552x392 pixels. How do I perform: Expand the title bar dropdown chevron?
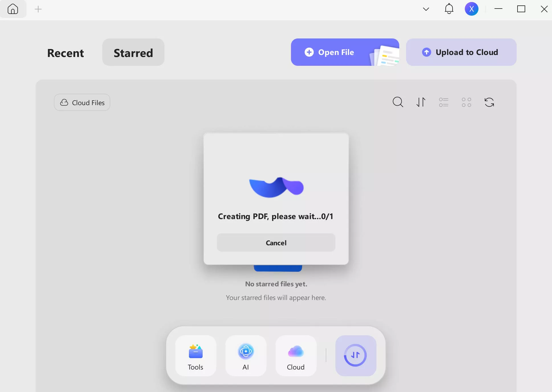[x=426, y=9]
